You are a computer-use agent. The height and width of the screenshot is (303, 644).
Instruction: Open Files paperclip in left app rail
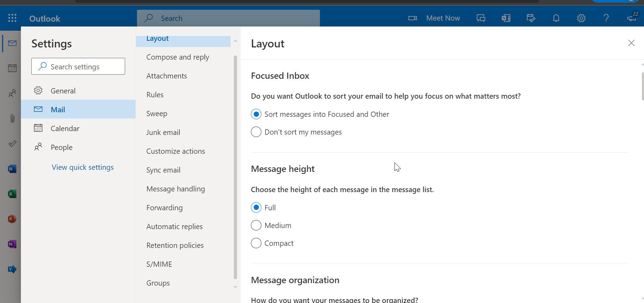[12, 119]
